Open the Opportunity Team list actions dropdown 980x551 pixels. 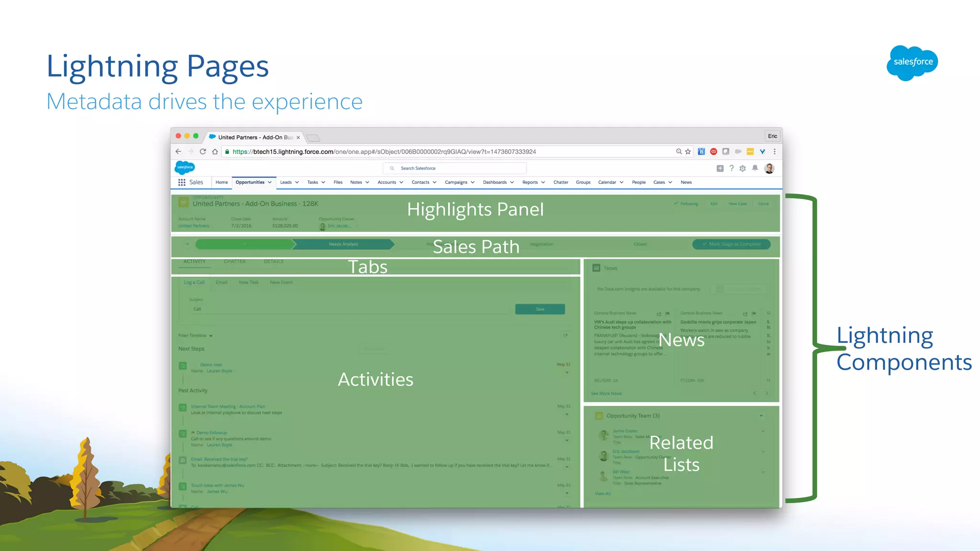click(x=761, y=416)
